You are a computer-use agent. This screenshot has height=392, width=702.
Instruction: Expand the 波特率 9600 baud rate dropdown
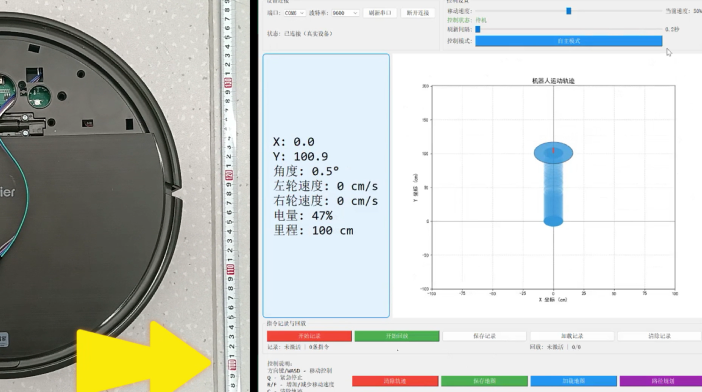pos(345,13)
